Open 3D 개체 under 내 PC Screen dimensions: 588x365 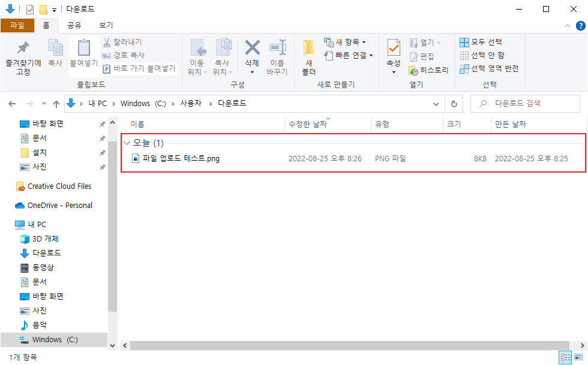click(x=40, y=239)
